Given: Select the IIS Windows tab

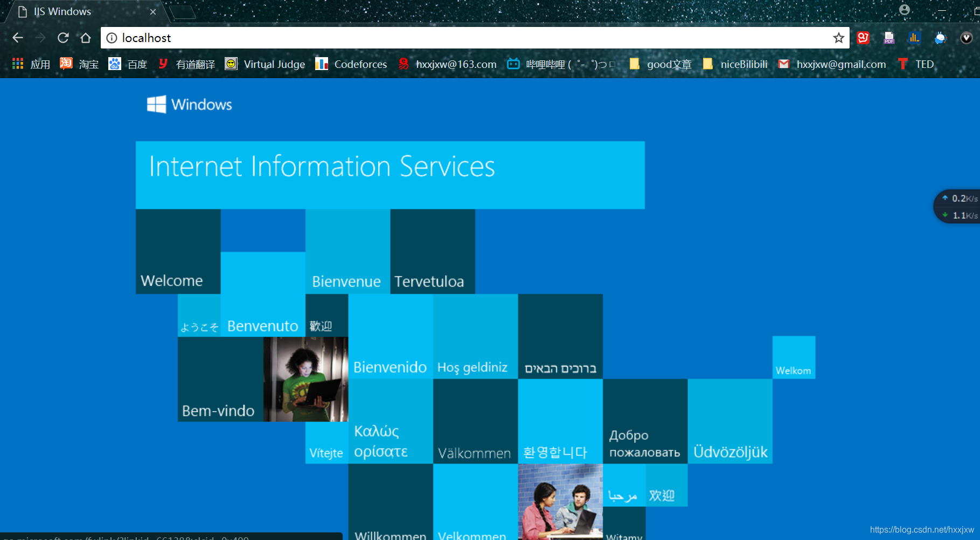Looking at the screenshot, I should coord(86,12).
